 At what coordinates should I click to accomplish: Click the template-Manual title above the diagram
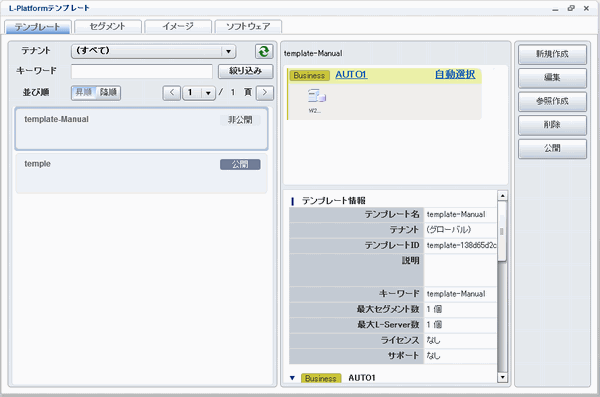(313, 54)
